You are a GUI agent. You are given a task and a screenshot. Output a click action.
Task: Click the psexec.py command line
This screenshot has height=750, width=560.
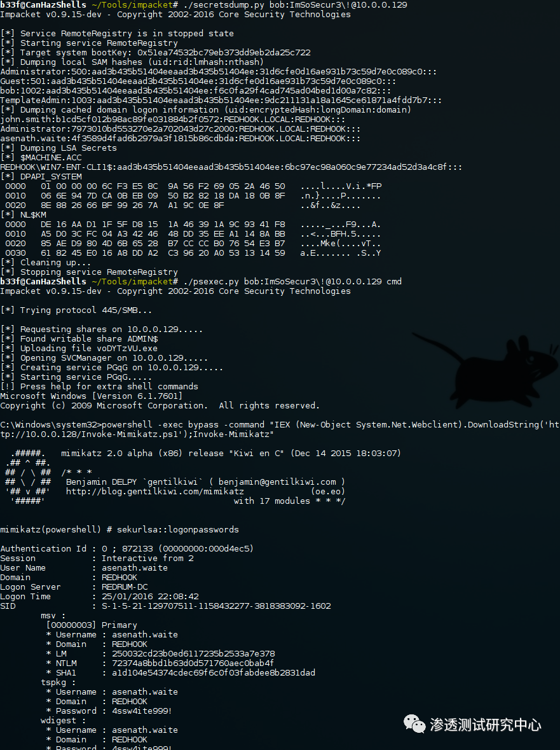292,282
